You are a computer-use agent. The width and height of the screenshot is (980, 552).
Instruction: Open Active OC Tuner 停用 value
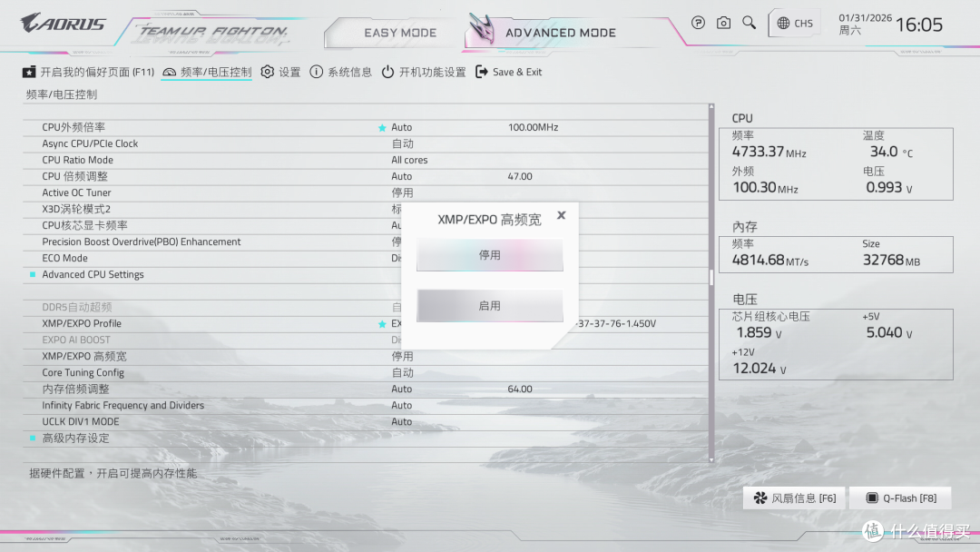(403, 192)
